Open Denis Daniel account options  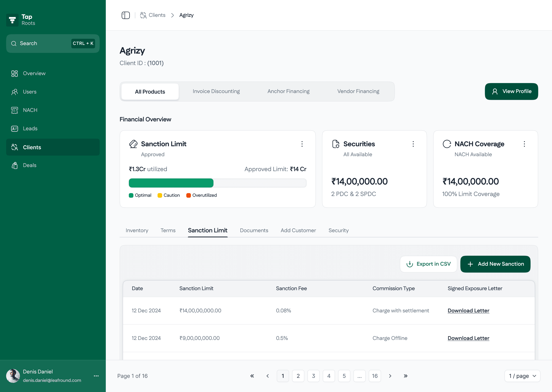point(96,376)
